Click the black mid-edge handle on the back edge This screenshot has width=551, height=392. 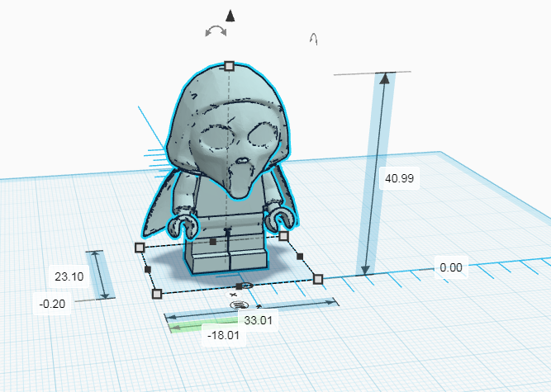(212, 242)
